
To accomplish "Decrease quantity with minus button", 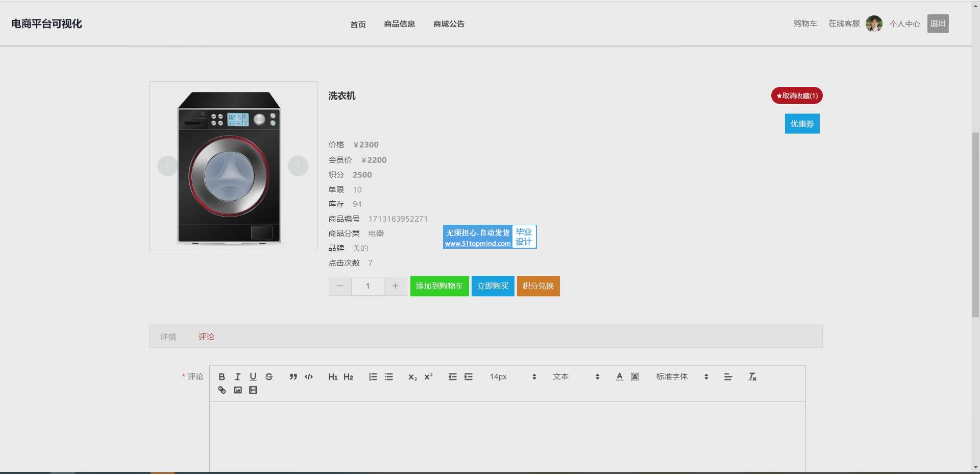I will click(x=340, y=286).
